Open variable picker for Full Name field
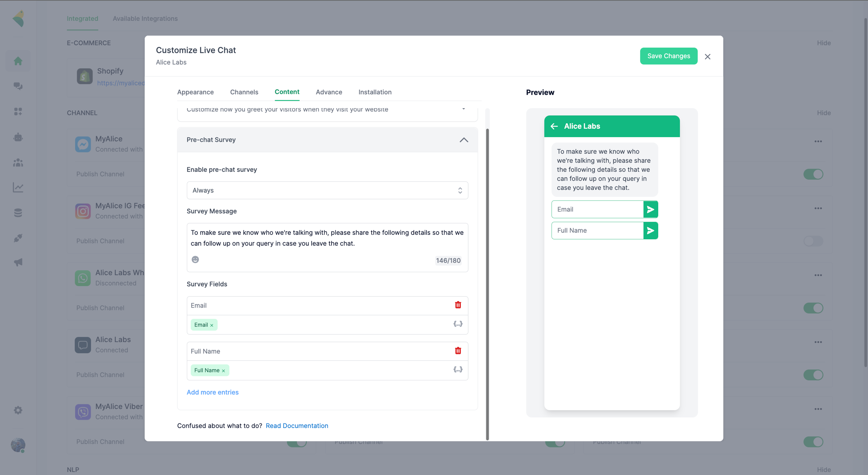The height and width of the screenshot is (475, 868). click(x=458, y=370)
